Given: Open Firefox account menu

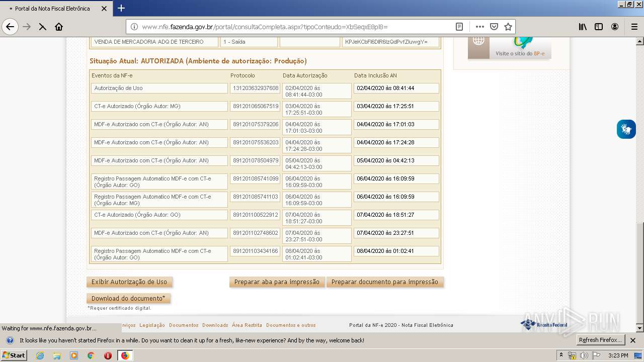Looking at the screenshot, I should [x=615, y=27].
